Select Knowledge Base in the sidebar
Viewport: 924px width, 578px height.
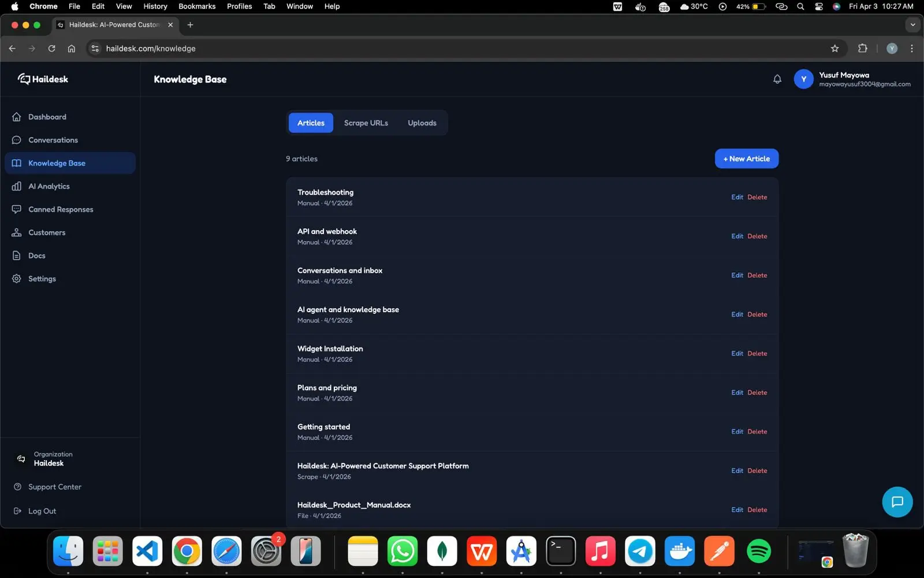[70, 163]
